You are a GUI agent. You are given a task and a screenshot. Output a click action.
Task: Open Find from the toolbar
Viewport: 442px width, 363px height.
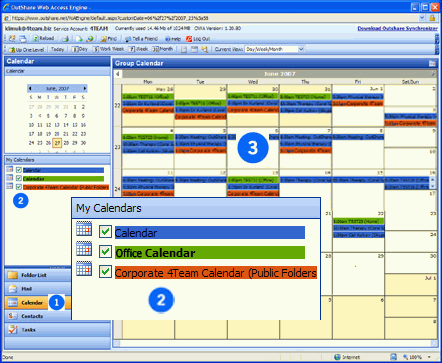pos(109,39)
